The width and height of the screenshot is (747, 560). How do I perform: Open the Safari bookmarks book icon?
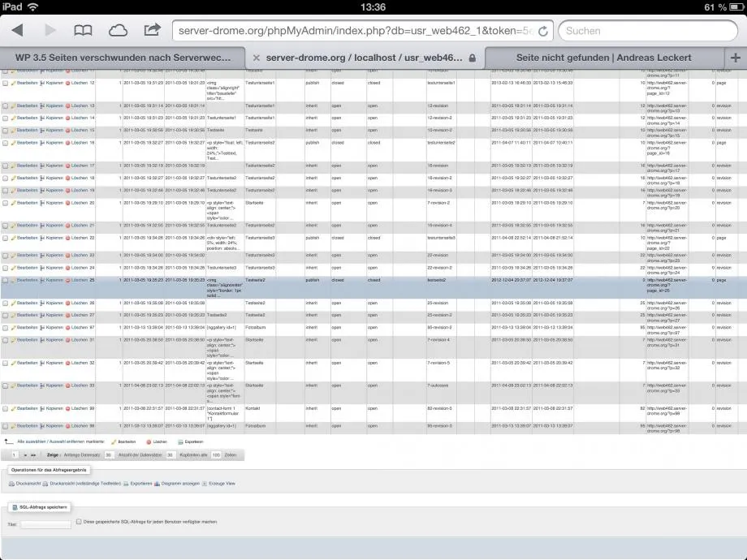coord(83,31)
